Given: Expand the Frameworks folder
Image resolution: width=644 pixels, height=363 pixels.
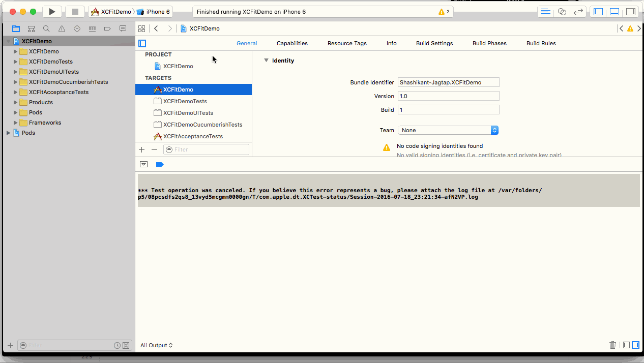Looking at the screenshot, I should tap(15, 123).
